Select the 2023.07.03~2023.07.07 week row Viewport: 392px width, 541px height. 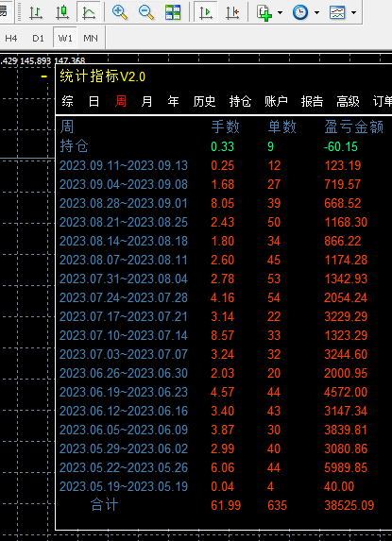[x=124, y=354]
